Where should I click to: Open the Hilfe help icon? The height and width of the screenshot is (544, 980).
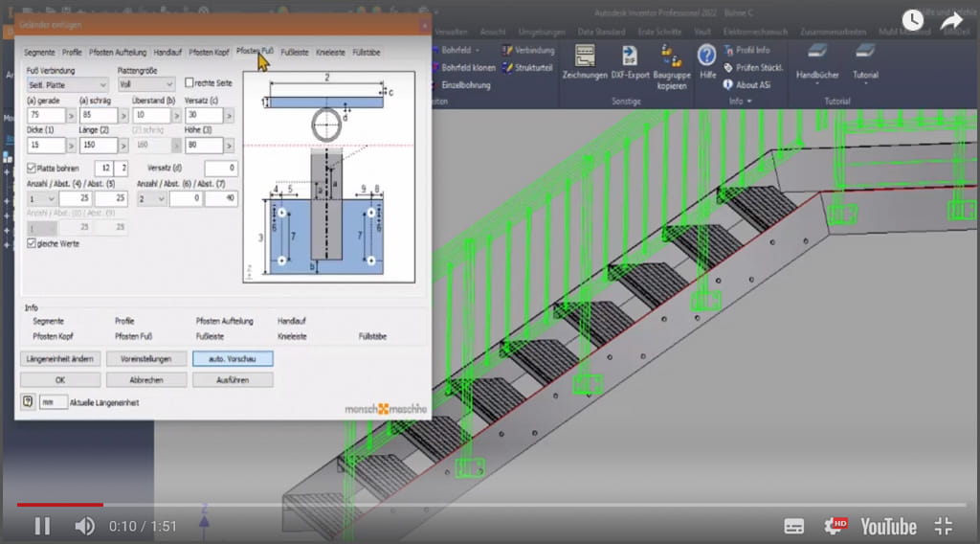point(706,57)
